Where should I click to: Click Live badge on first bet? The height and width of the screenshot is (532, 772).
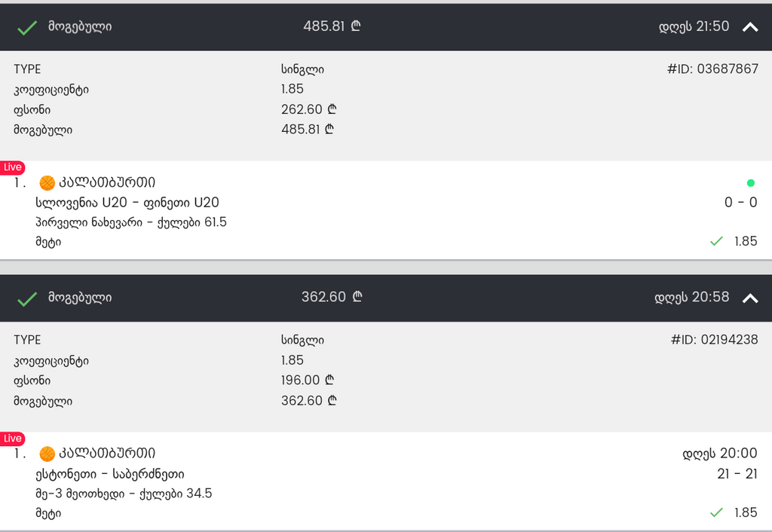[13, 167]
